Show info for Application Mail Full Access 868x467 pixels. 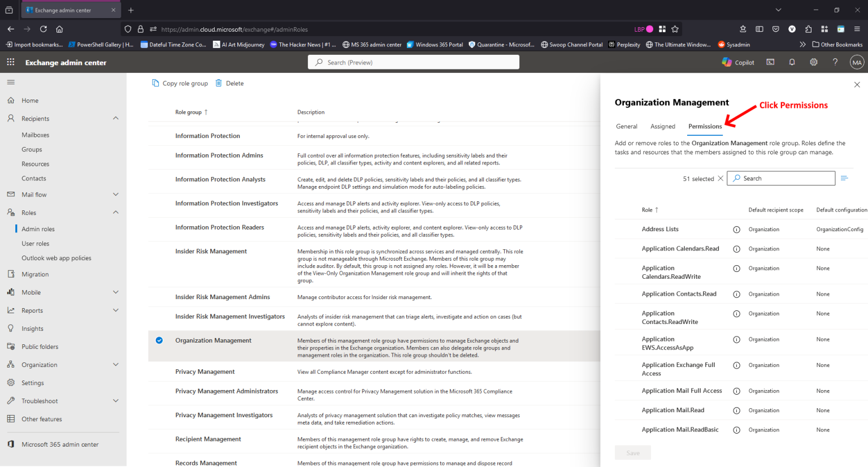click(x=736, y=391)
